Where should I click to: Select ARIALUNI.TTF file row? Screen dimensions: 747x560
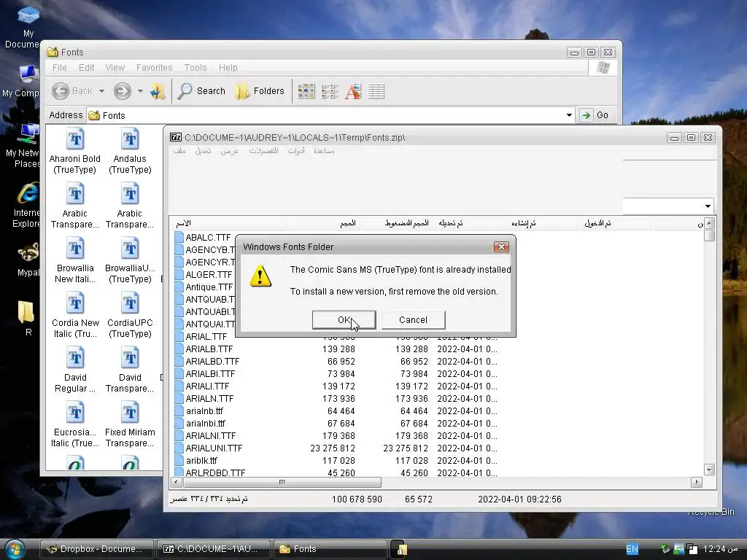click(336, 448)
